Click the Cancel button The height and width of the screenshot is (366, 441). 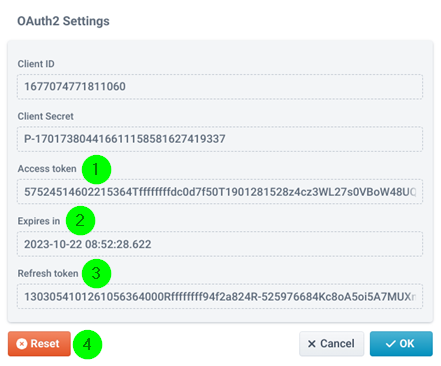click(x=331, y=344)
